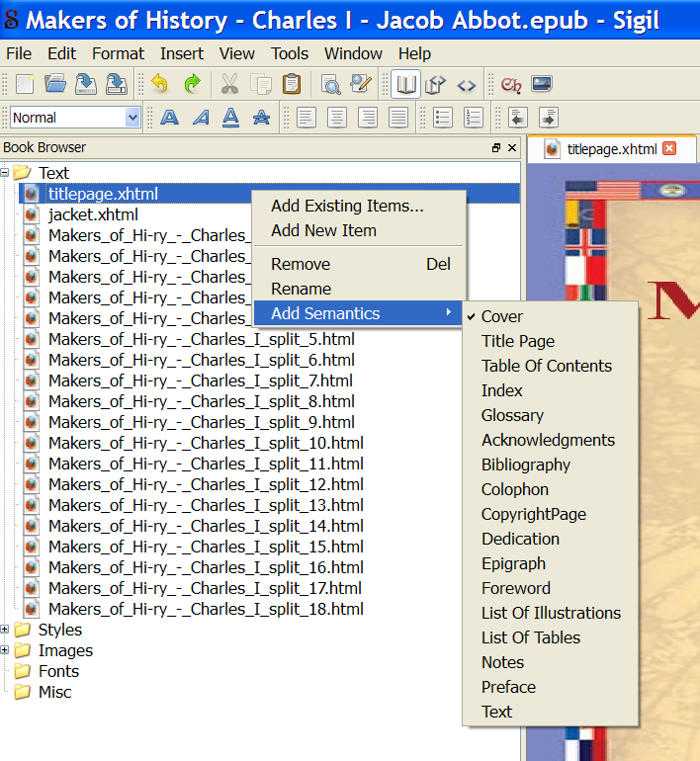The height and width of the screenshot is (761, 700).
Task: Switch to the titlepage.xhtml tab
Action: click(611, 149)
